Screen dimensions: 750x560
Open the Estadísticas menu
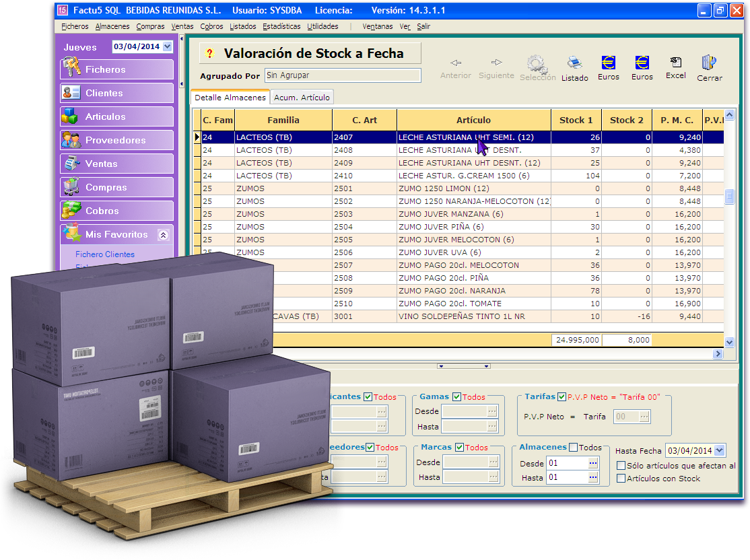coord(281,26)
